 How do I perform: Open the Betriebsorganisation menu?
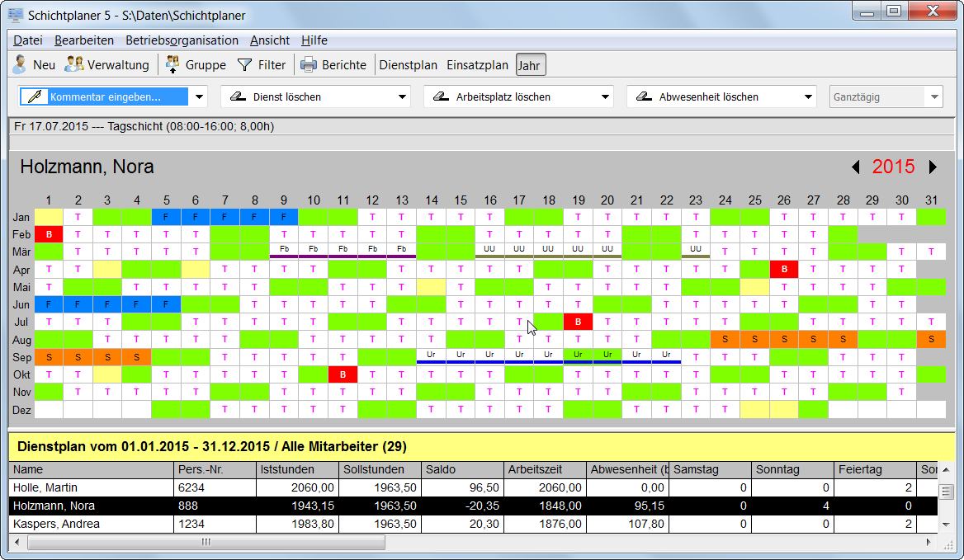point(182,40)
